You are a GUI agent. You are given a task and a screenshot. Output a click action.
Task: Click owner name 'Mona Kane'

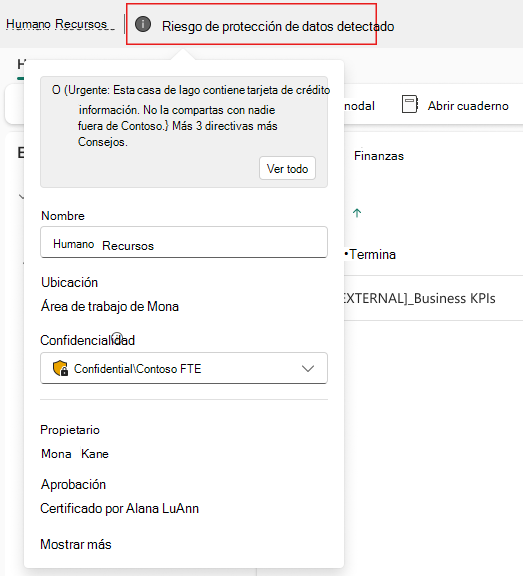click(75, 454)
